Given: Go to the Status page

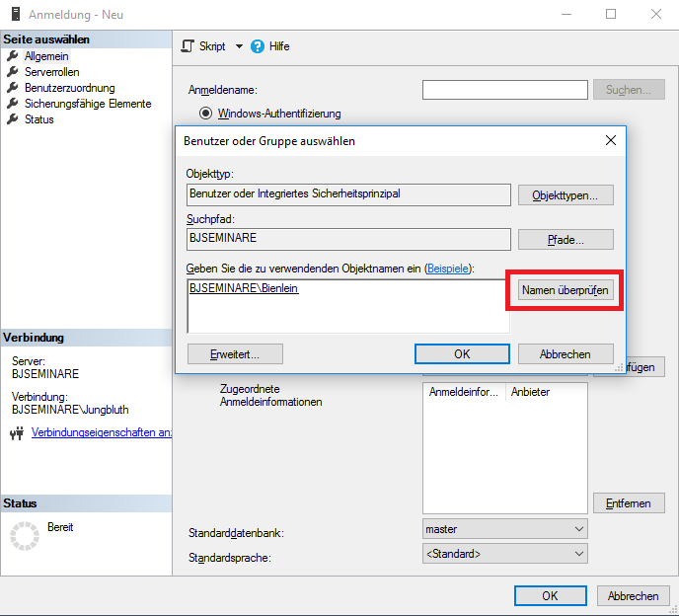Looking at the screenshot, I should click(x=38, y=119).
